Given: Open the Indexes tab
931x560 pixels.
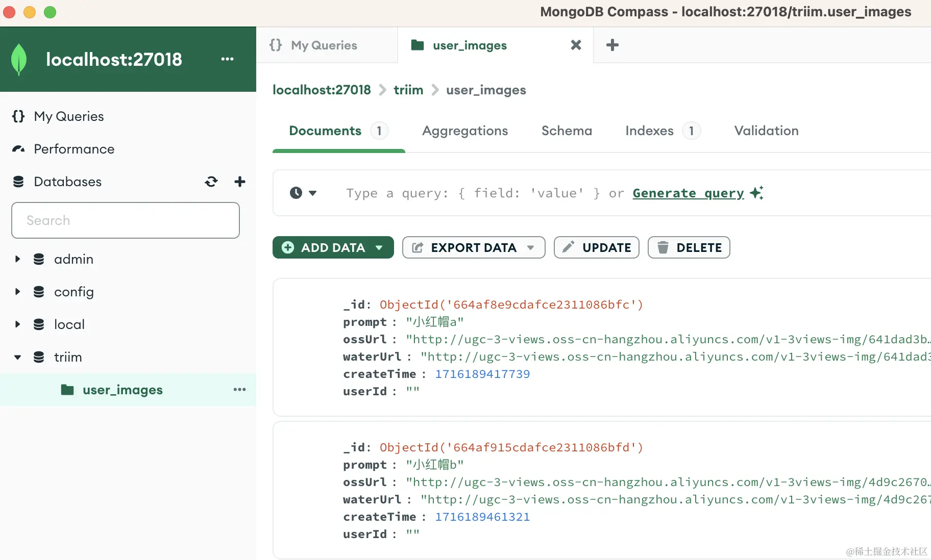Looking at the screenshot, I should click(663, 131).
